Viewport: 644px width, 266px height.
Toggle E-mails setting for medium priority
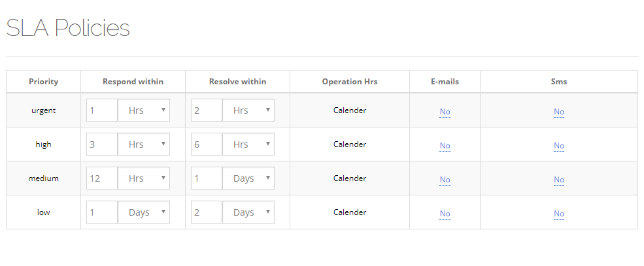(x=445, y=180)
